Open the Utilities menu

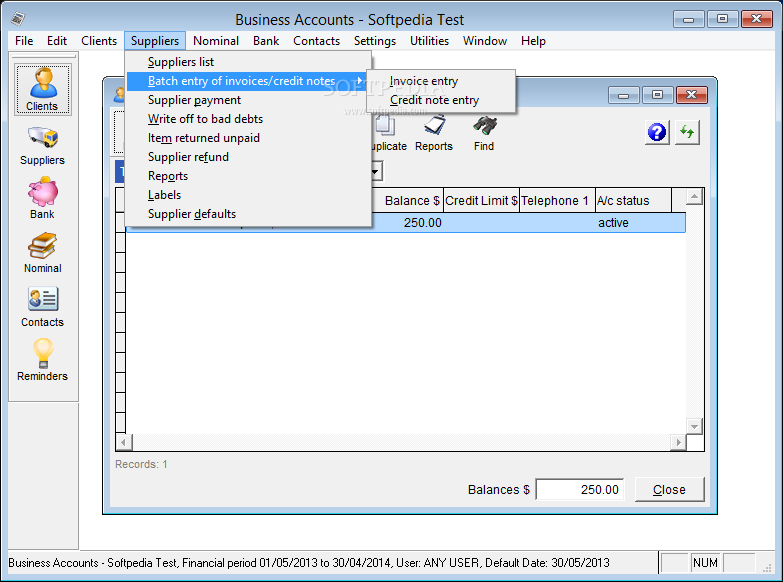coord(429,41)
